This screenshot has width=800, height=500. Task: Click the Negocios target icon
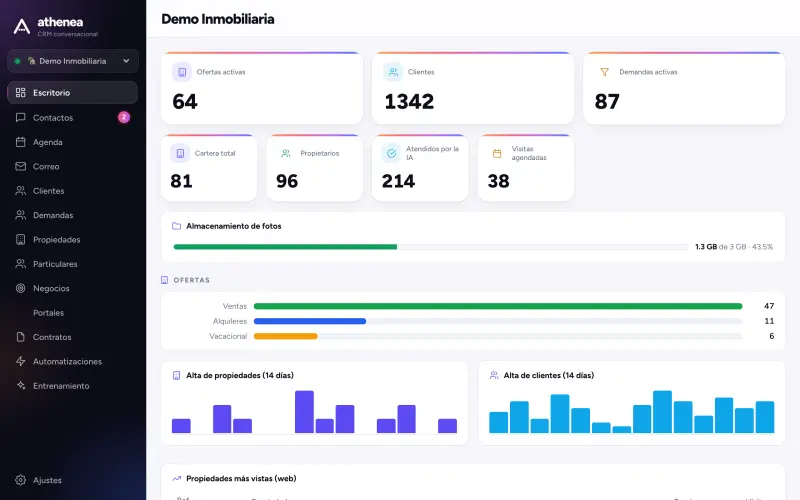coord(20,288)
